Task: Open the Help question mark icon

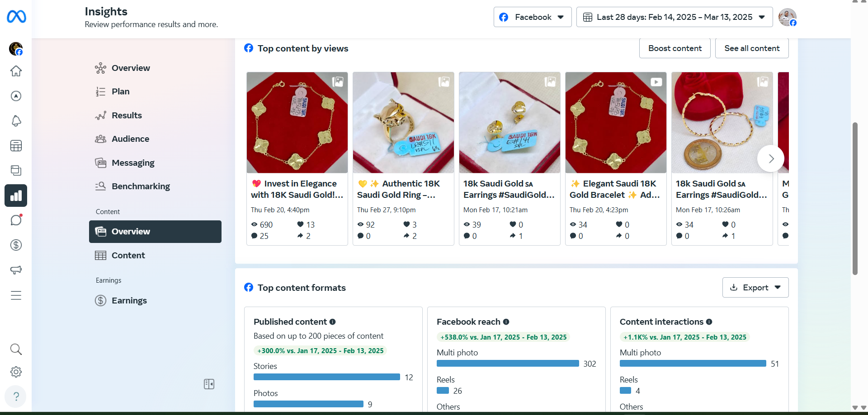Action: click(16, 396)
